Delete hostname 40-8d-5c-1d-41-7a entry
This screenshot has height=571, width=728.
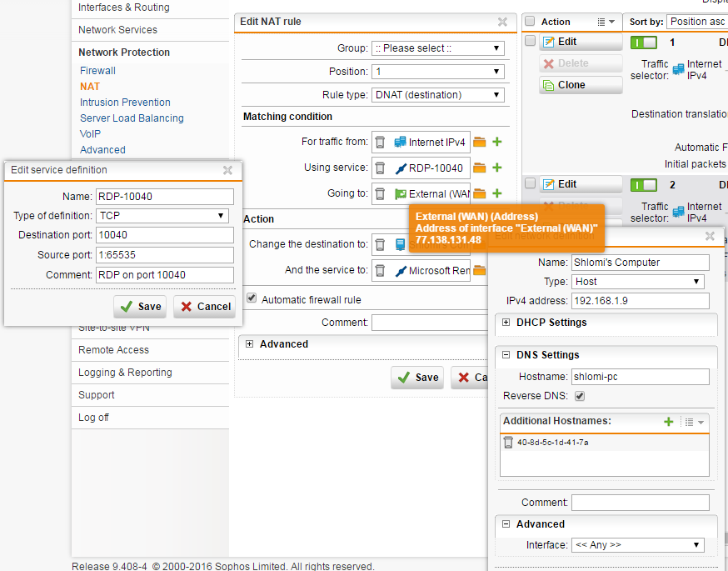(x=508, y=443)
